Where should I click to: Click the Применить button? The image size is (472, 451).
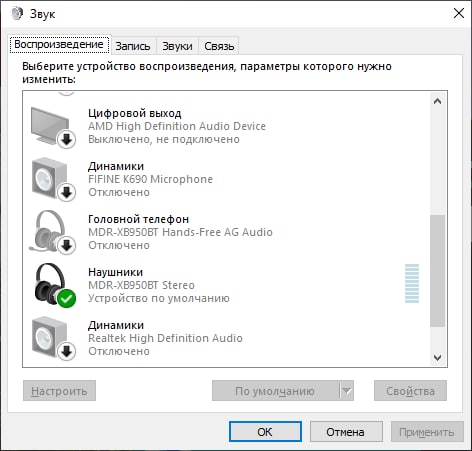pos(427,432)
